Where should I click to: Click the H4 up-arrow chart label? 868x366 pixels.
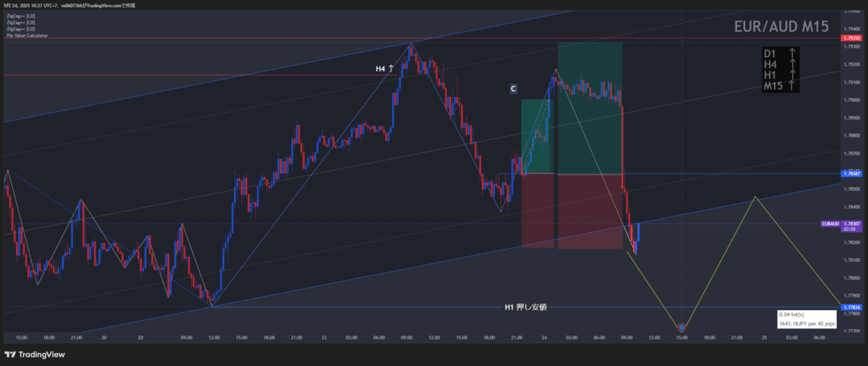[384, 69]
